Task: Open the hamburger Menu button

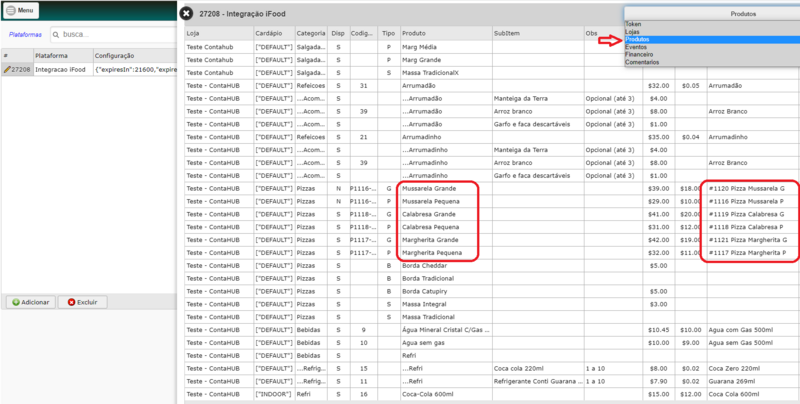Action: tap(21, 10)
